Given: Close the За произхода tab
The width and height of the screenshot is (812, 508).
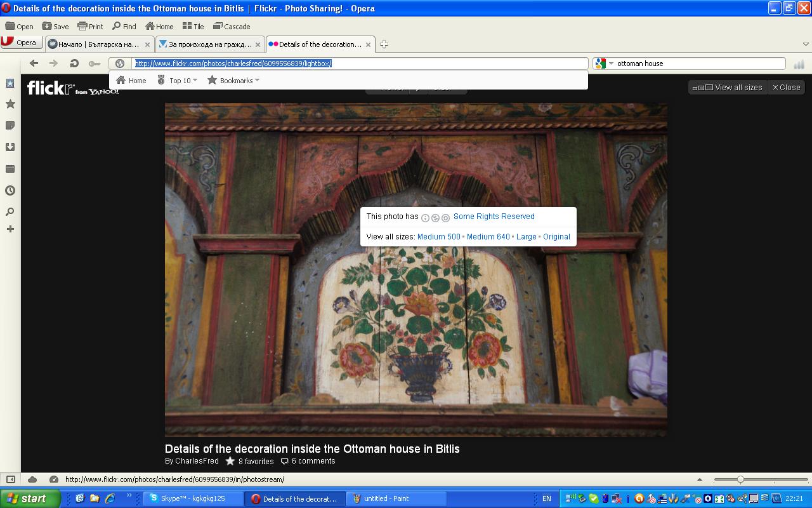Looking at the screenshot, I should click(259, 44).
